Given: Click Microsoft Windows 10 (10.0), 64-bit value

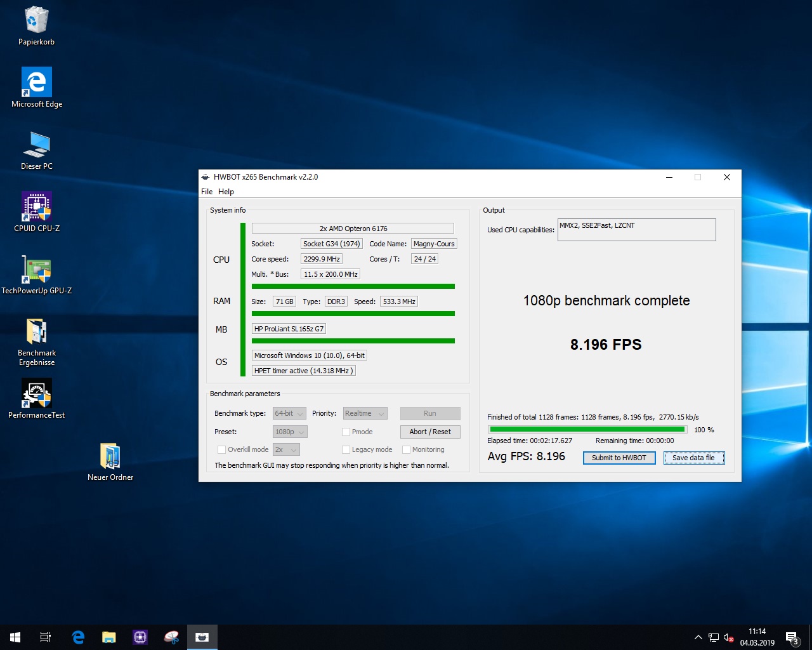Looking at the screenshot, I should point(310,355).
